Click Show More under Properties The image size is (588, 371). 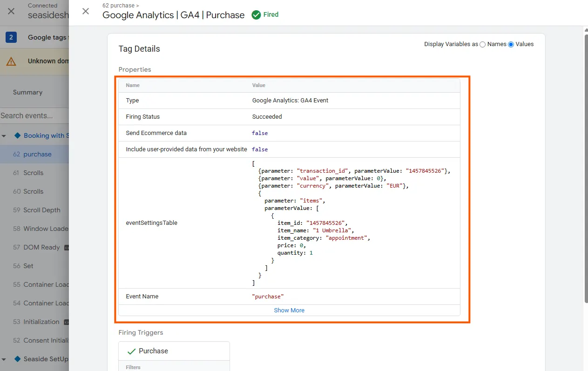[289, 310]
